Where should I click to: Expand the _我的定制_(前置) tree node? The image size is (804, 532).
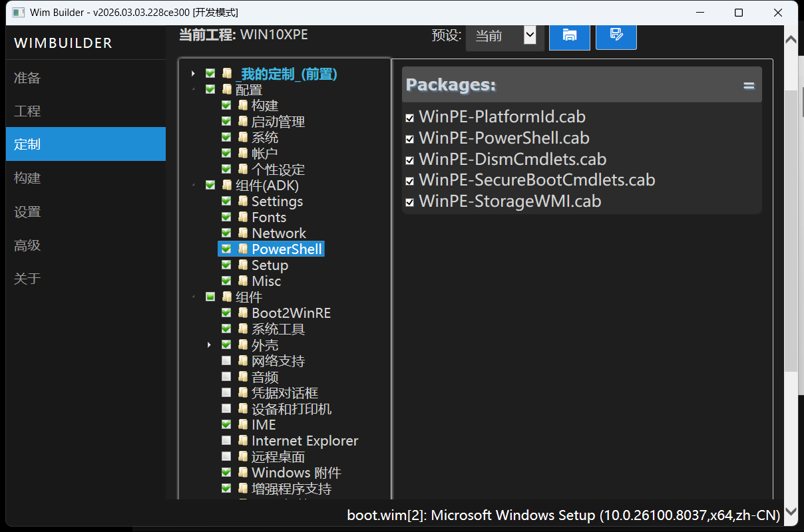tap(193, 73)
